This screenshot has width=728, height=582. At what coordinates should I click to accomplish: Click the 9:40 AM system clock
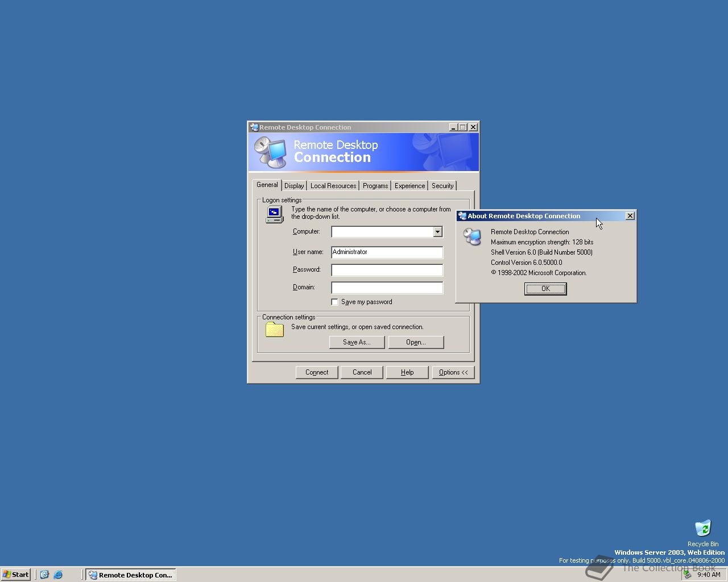point(709,575)
